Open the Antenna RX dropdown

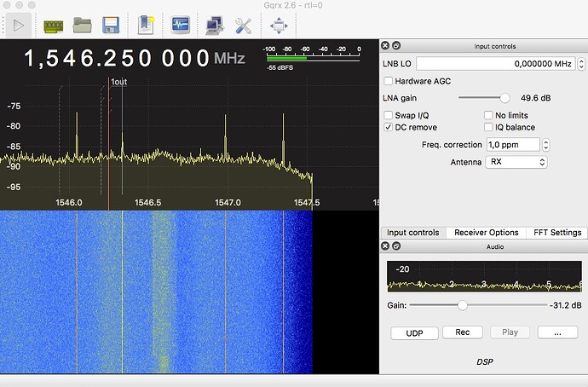(x=516, y=162)
